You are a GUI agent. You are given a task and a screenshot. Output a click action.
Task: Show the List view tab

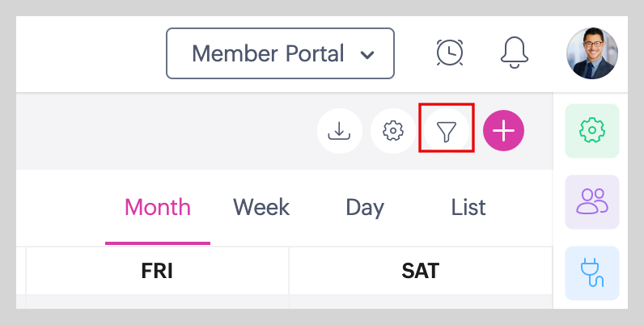click(468, 208)
